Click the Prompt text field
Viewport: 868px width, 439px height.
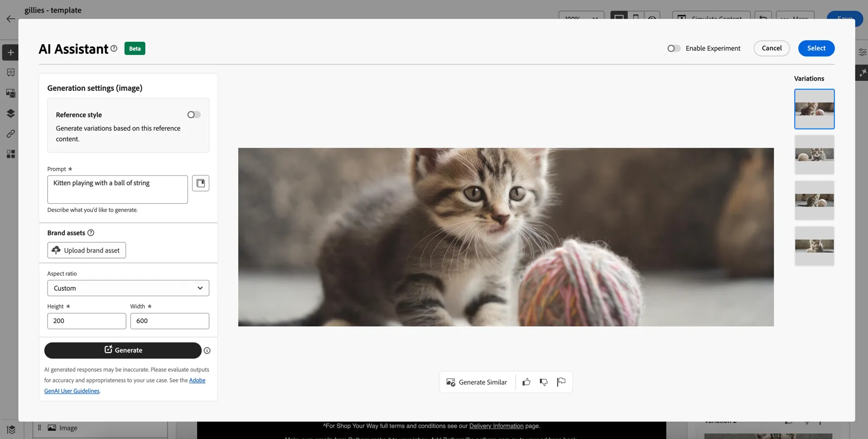(117, 190)
